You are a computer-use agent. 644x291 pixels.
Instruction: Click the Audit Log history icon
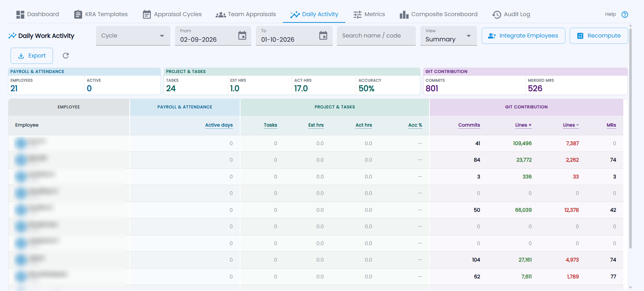[497, 14]
